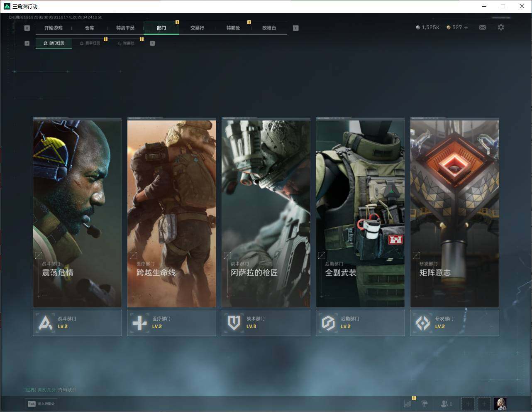
Task: Open the player avatar portrait
Action: click(x=500, y=404)
